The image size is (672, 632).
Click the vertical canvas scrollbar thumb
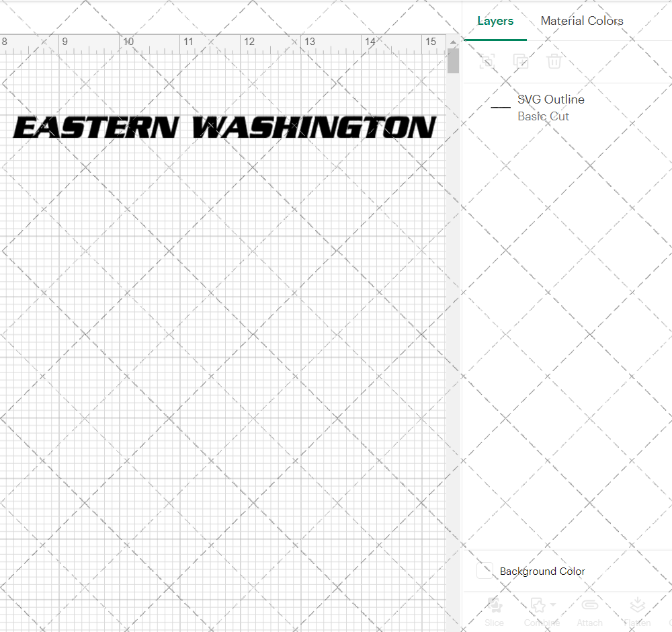pyautogui.click(x=453, y=61)
